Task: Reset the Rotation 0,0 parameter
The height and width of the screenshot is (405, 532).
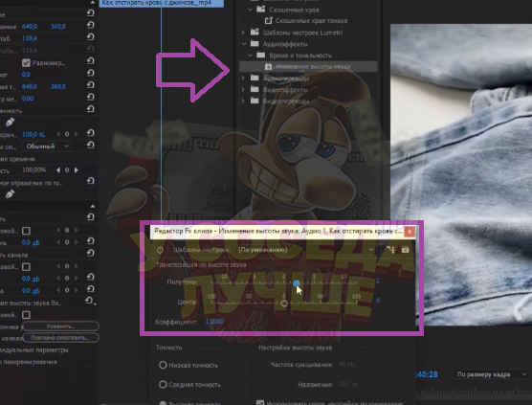Action: [90, 73]
